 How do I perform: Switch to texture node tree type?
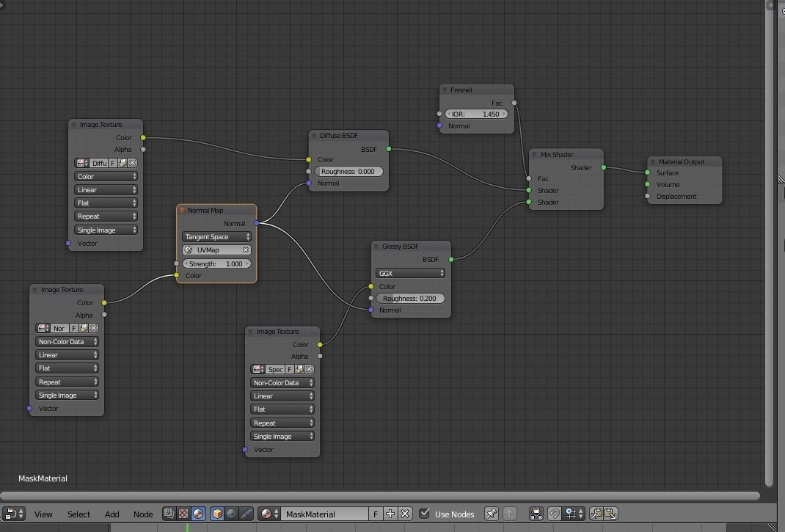click(183, 514)
